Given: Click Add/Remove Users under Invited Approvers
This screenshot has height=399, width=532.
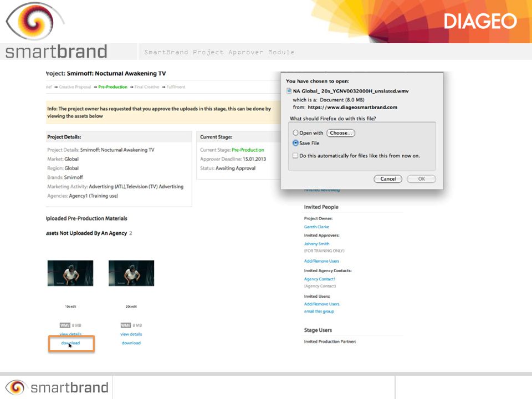Looking at the screenshot, I should click(321, 261).
